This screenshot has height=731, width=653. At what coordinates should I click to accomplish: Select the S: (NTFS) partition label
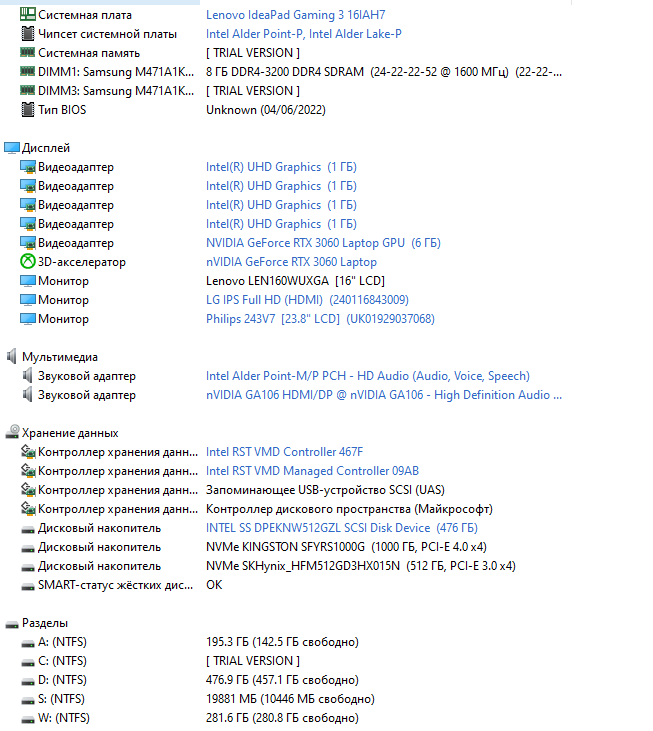coord(61,699)
